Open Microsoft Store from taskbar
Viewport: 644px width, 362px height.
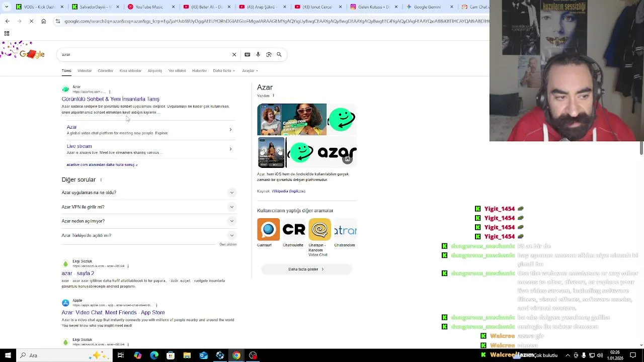[x=171, y=355]
